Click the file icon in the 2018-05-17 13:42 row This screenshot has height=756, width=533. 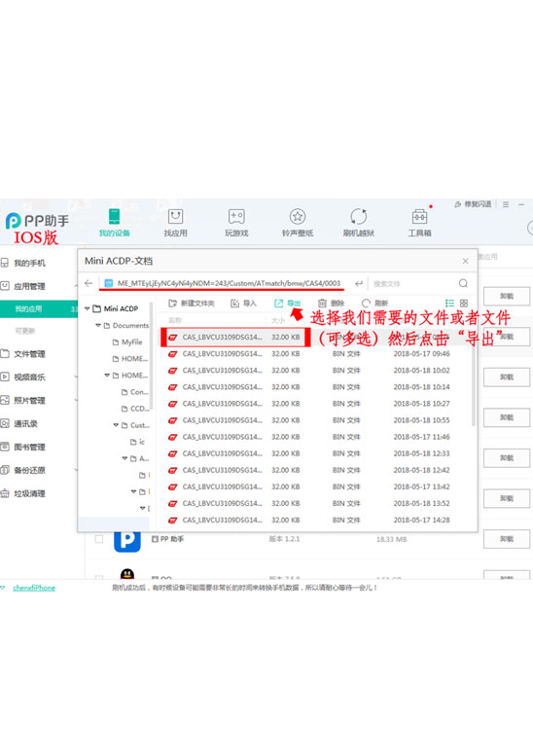(x=172, y=486)
